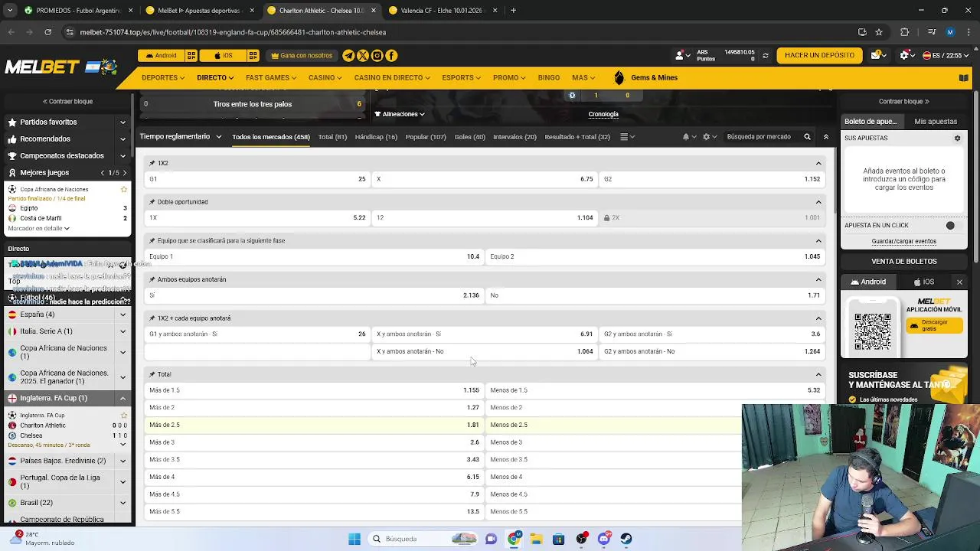Switch to the Total (81) tab
The height and width of the screenshot is (551, 980).
[332, 137]
